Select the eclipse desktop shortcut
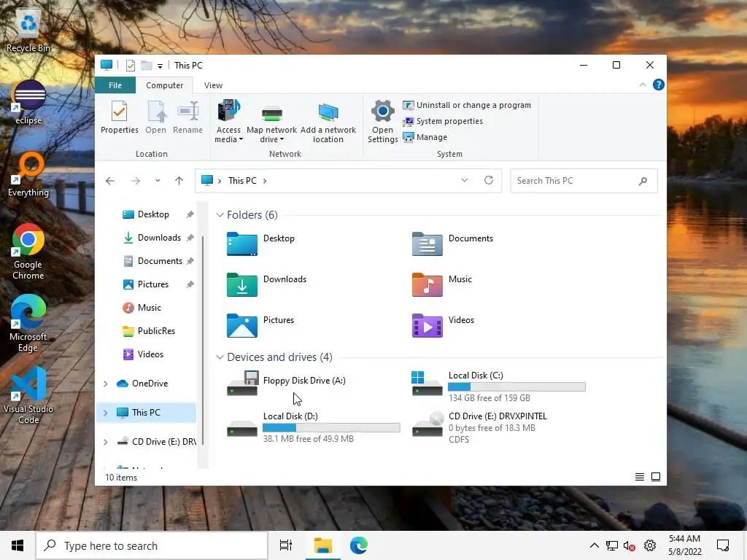Image resolution: width=747 pixels, height=560 pixels. point(28,102)
